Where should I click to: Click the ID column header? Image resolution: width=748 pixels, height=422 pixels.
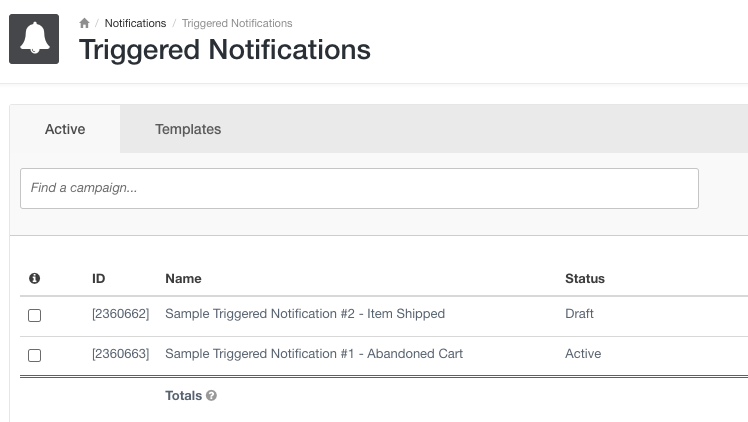99,279
